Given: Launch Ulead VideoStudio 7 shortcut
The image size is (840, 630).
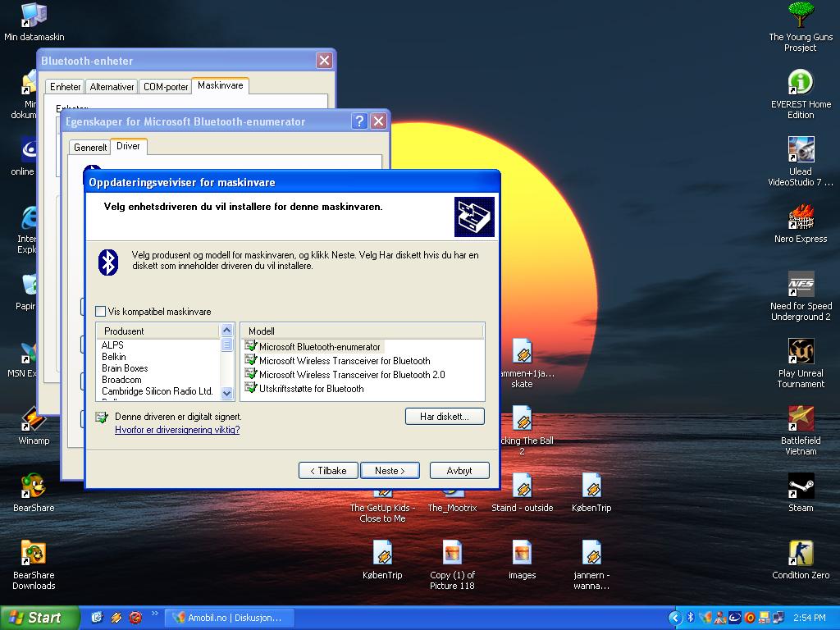Looking at the screenshot, I should 801,162.
